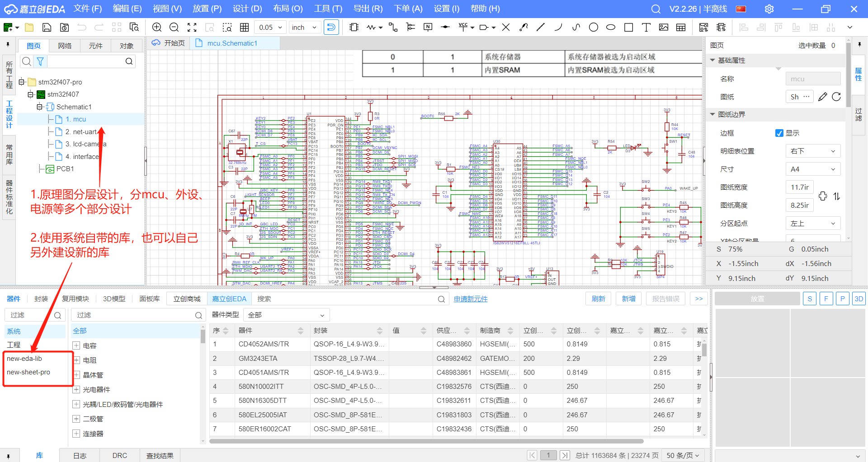Click the 申请新元件 link
Screen dimensions: 868x462
(471, 299)
